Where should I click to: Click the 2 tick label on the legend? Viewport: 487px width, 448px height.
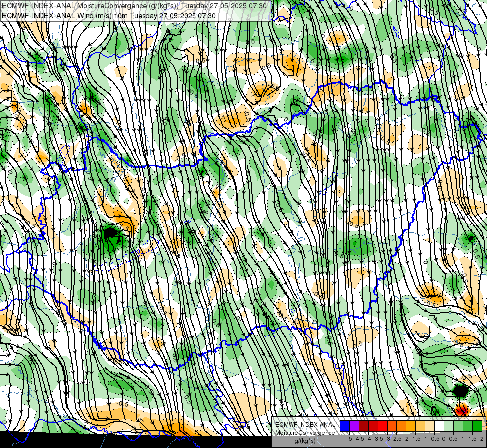pos(482,439)
